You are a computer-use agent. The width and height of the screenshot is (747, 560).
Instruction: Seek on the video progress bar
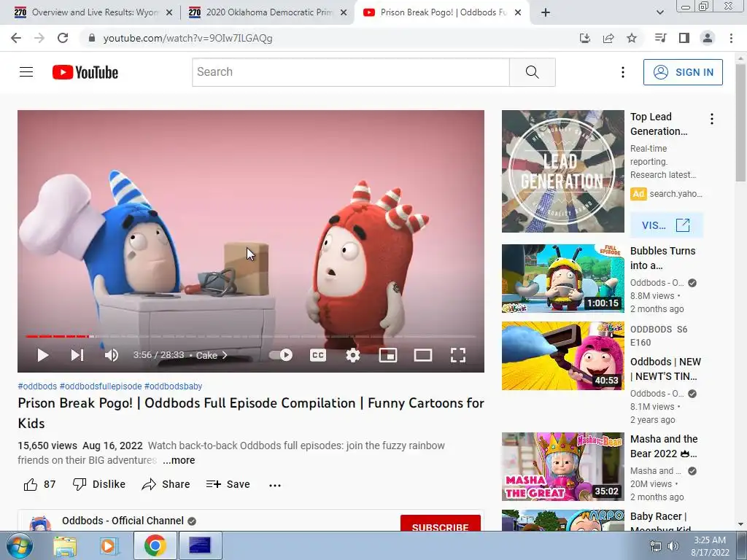pyautogui.click(x=251, y=337)
